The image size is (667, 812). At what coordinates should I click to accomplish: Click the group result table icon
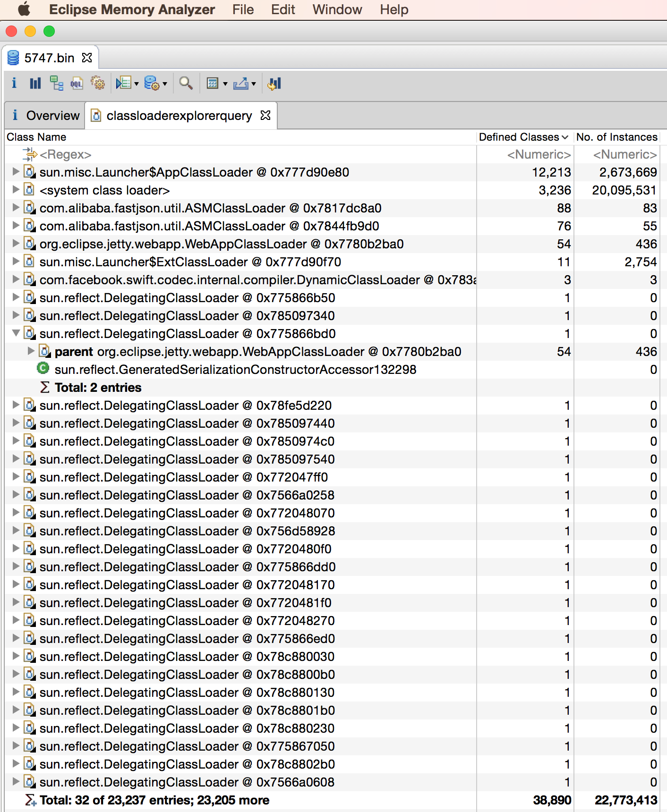tap(213, 84)
